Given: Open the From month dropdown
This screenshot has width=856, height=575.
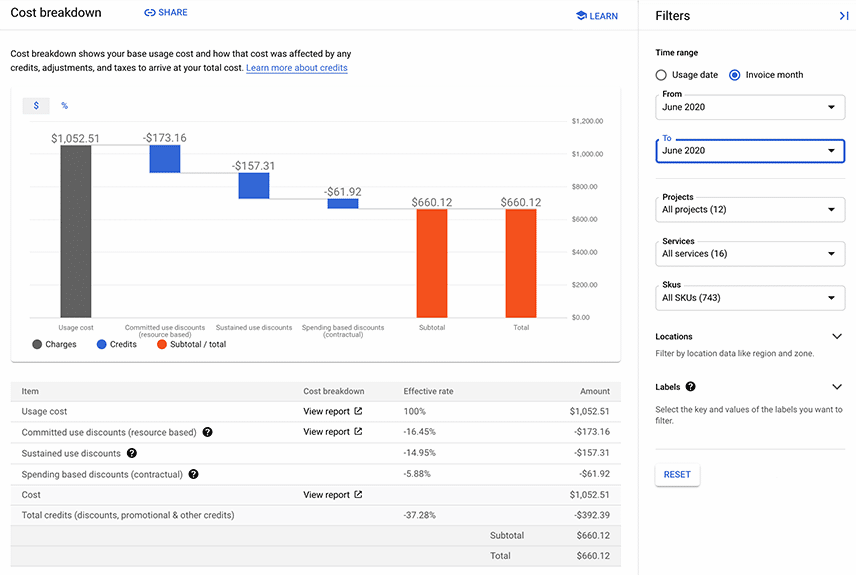Looking at the screenshot, I should (750, 107).
